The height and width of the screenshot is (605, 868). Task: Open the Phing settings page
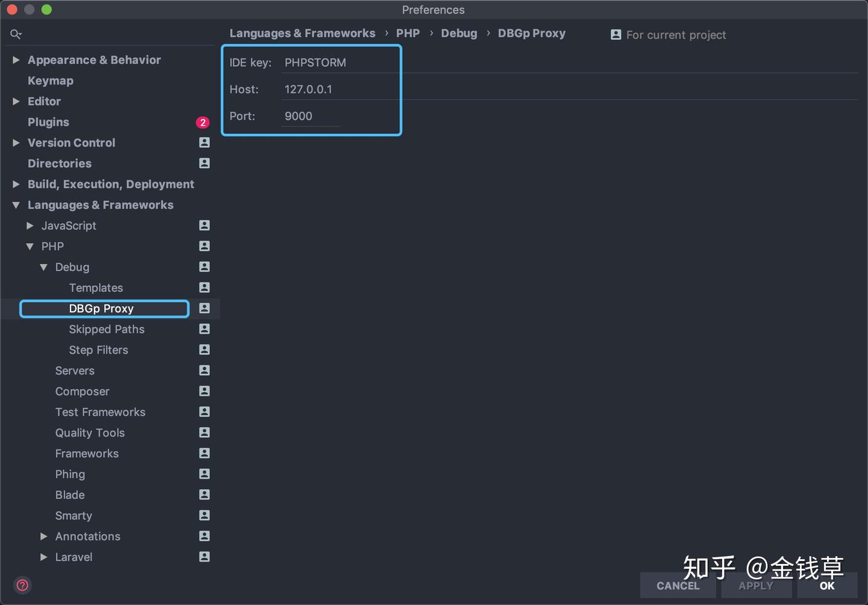coord(70,474)
